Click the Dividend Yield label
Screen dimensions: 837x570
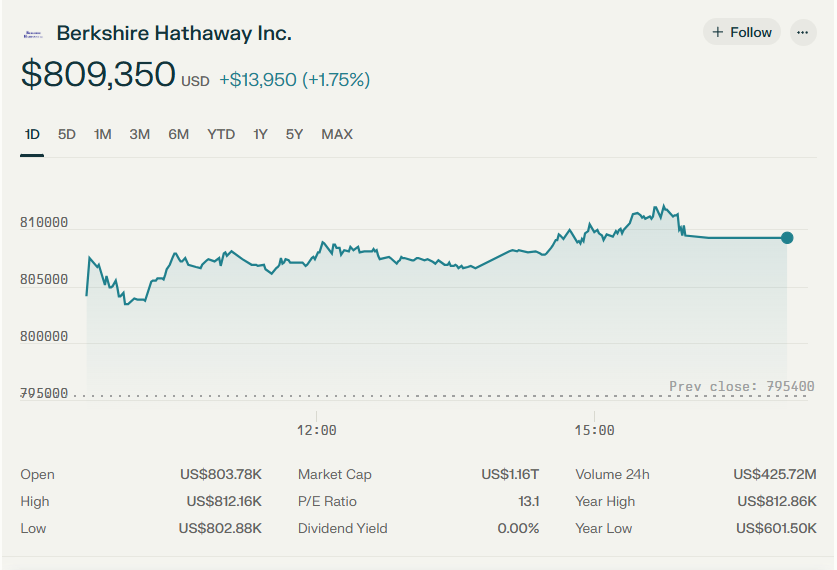pyautogui.click(x=343, y=528)
